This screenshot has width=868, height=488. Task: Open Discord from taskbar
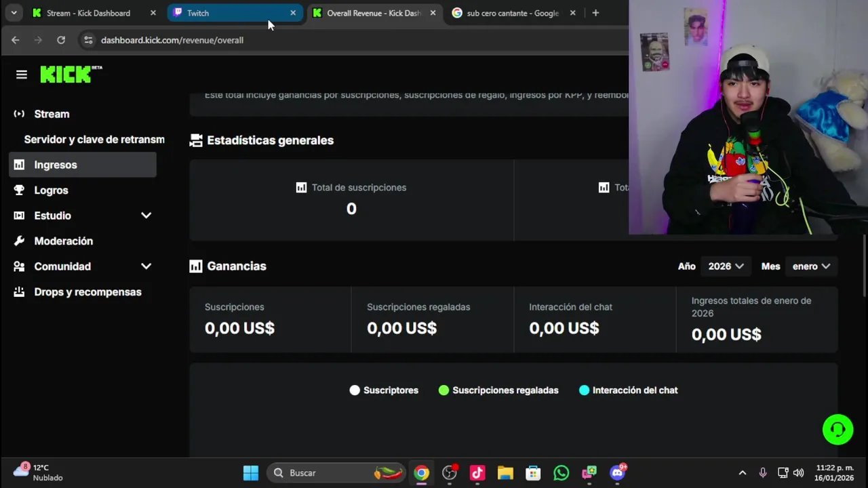click(617, 472)
